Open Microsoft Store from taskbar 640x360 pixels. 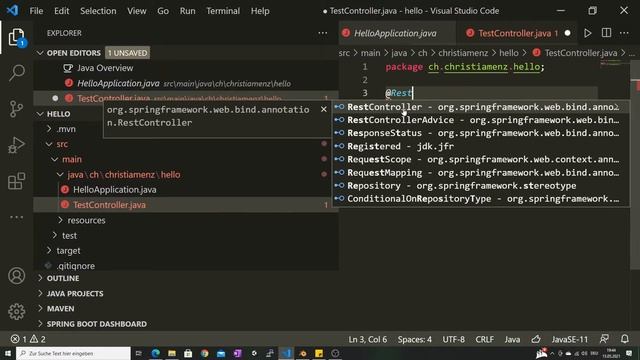pos(188,353)
